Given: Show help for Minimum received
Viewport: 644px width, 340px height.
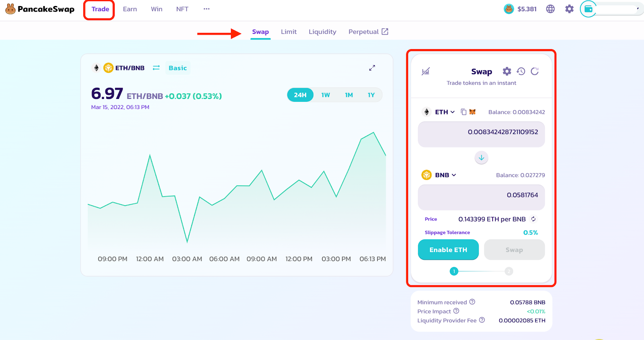Looking at the screenshot, I should [x=472, y=302].
